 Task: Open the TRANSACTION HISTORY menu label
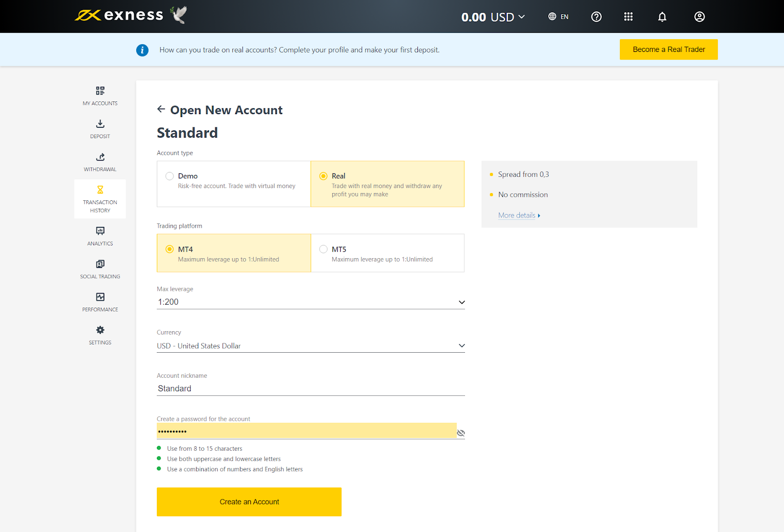click(100, 206)
